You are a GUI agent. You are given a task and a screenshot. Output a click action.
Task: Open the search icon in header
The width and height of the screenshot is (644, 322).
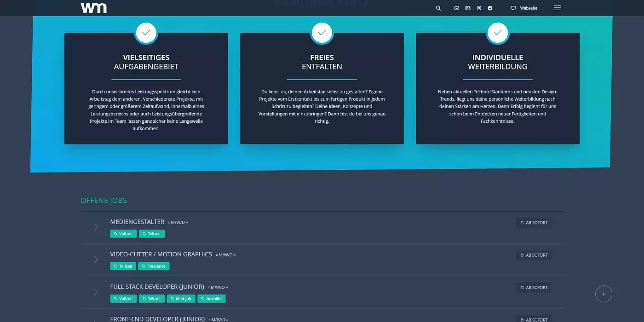(x=438, y=8)
